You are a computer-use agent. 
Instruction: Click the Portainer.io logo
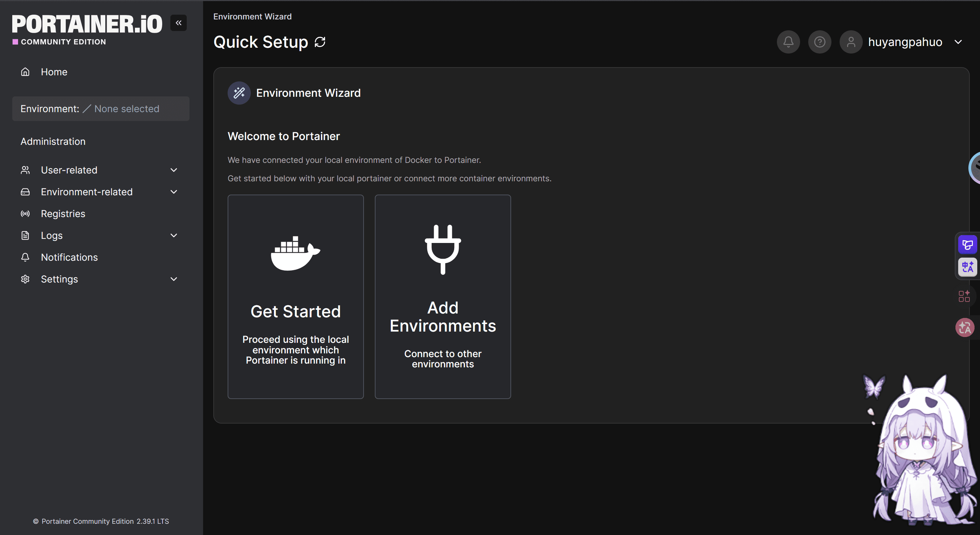[87, 24]
